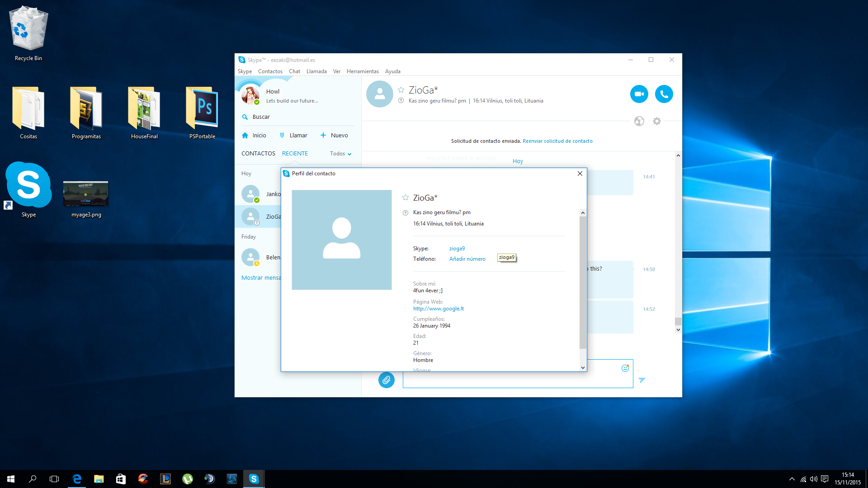Click the zioga9 Skype name link
The image size is (868, 488).
pyautogui.click(x=457, y=249)
